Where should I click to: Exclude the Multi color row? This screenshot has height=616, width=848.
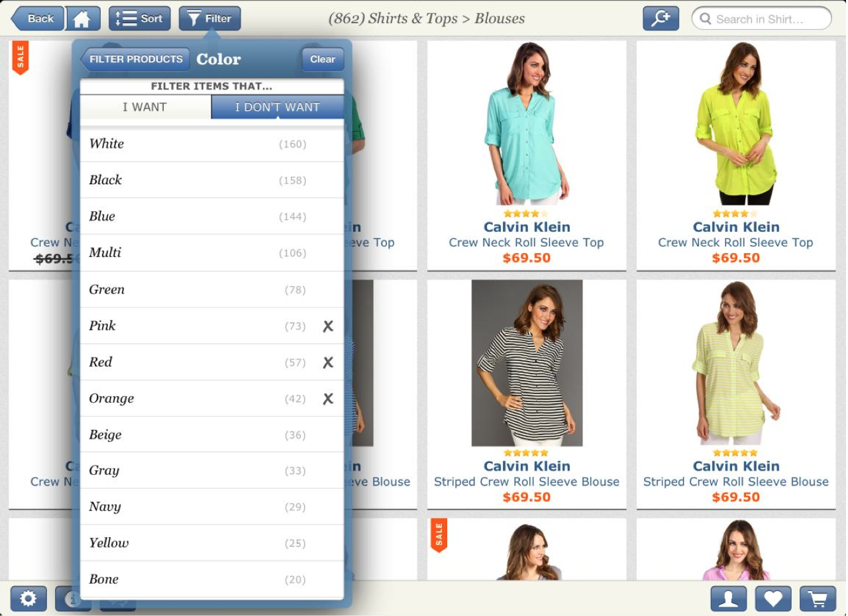tap(212, 253)
